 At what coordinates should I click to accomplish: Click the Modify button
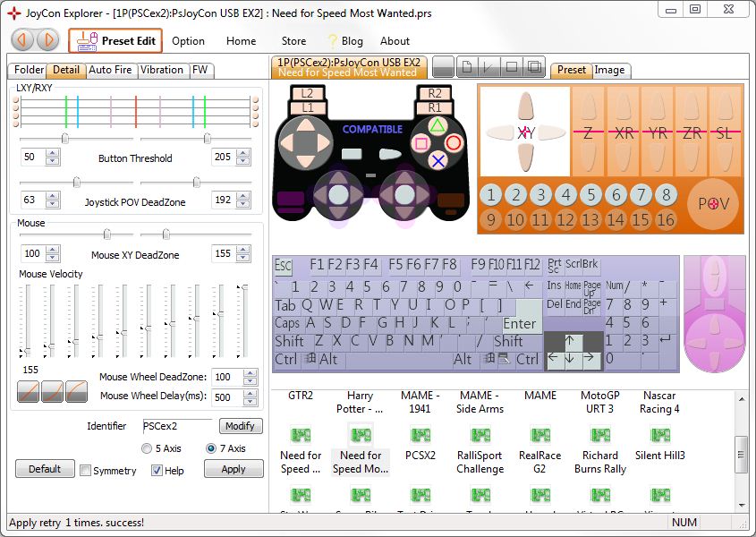coord(241,426)
